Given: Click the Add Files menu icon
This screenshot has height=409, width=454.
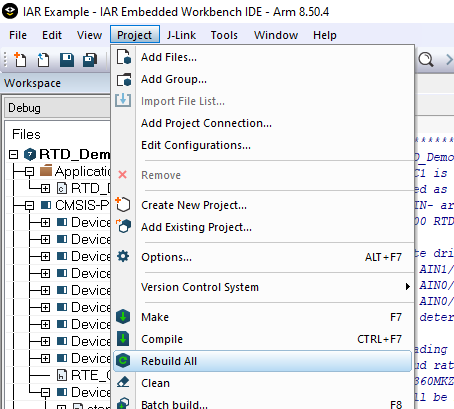Looking at the screenshot, I should (x=123, y=57).
